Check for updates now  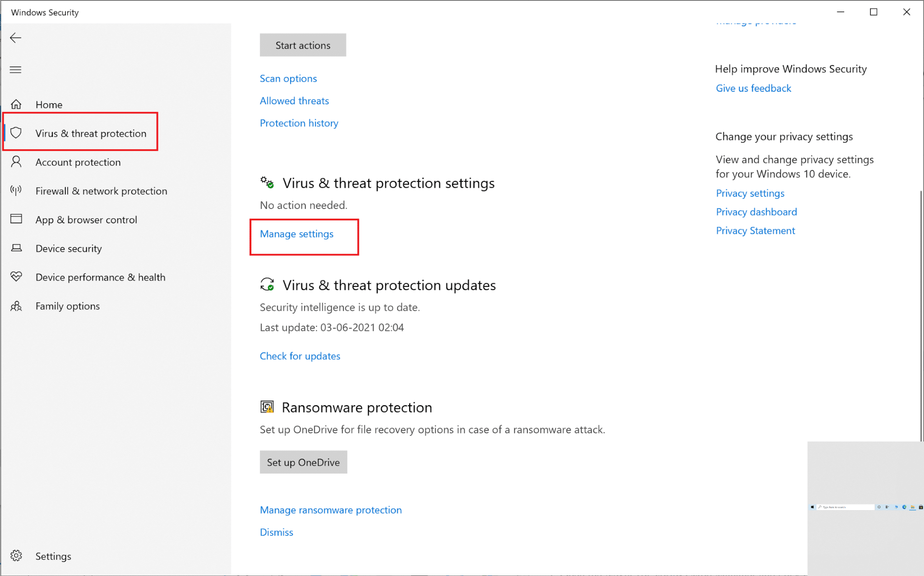pos(300,356)
